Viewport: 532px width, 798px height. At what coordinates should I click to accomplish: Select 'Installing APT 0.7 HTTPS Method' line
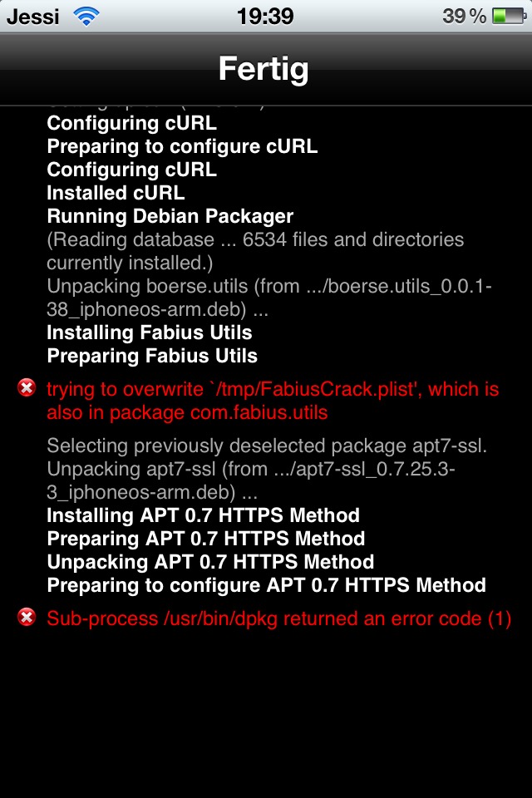(203, 515)
